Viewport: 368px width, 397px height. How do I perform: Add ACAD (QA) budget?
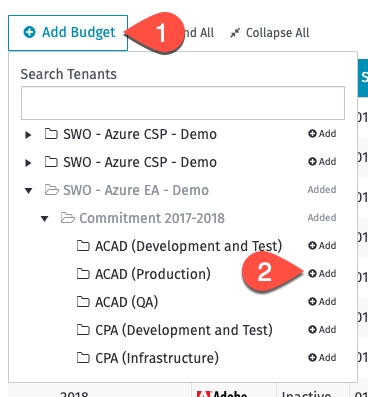pos(322,302)
